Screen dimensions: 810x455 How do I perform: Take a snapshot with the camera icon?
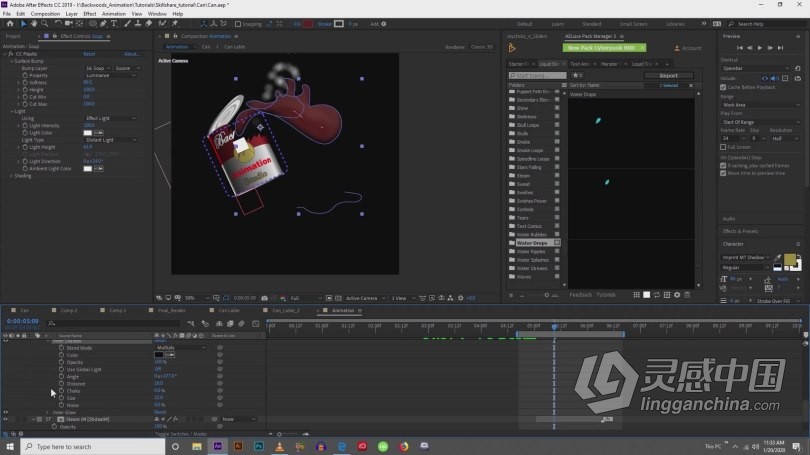[x=264, y=298]
